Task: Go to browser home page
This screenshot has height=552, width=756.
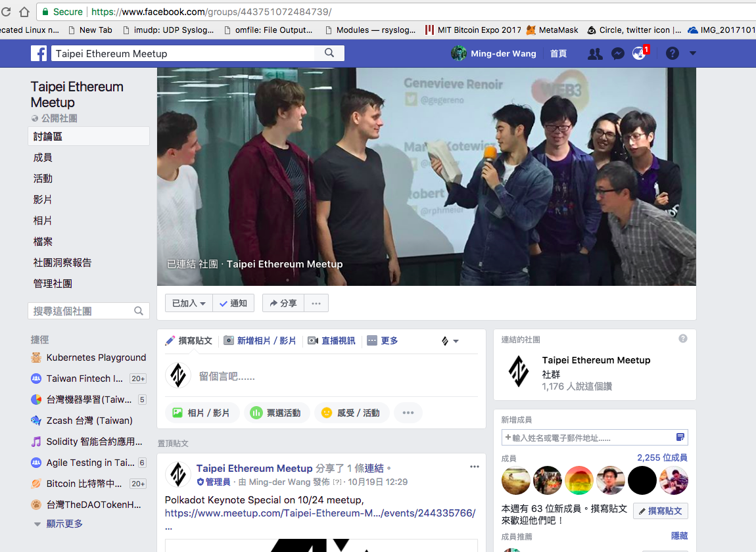Action: [x=24, y=12]
